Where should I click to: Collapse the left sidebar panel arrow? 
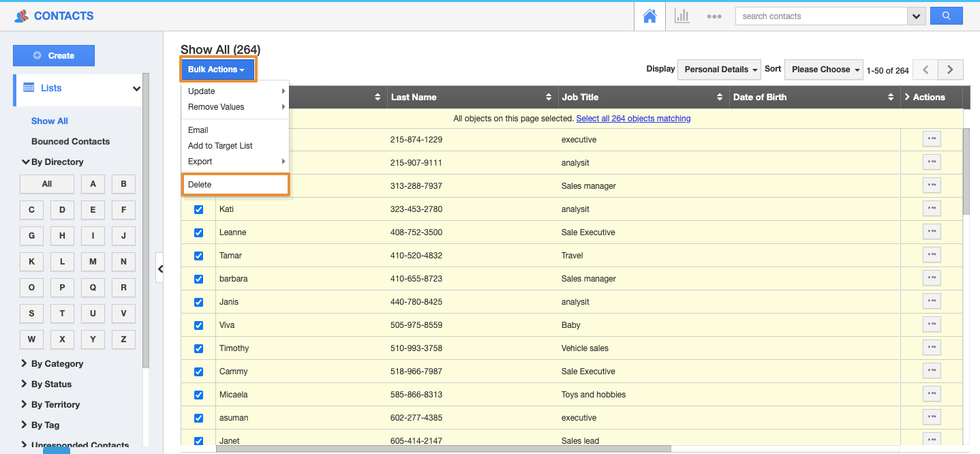point(160,269)
